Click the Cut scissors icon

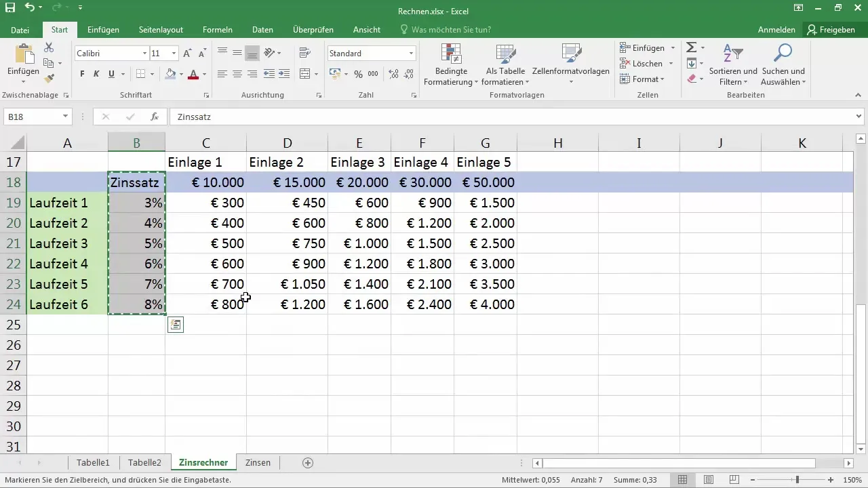click(49, 47)
